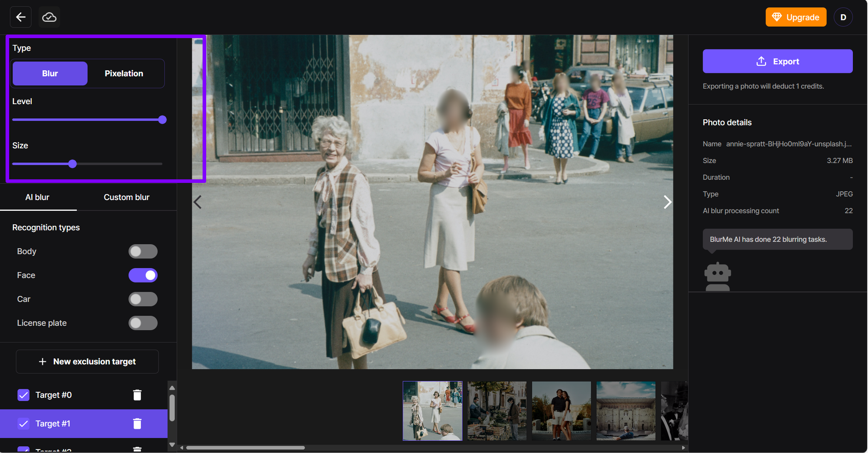This screenshot has width=868, height=453.
Task: Enable License plate recognition switch
Action: point(143,323)
